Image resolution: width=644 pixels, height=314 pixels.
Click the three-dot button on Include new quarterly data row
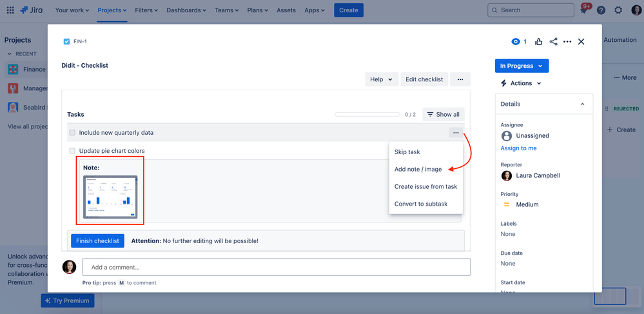(x=456, y=132)
